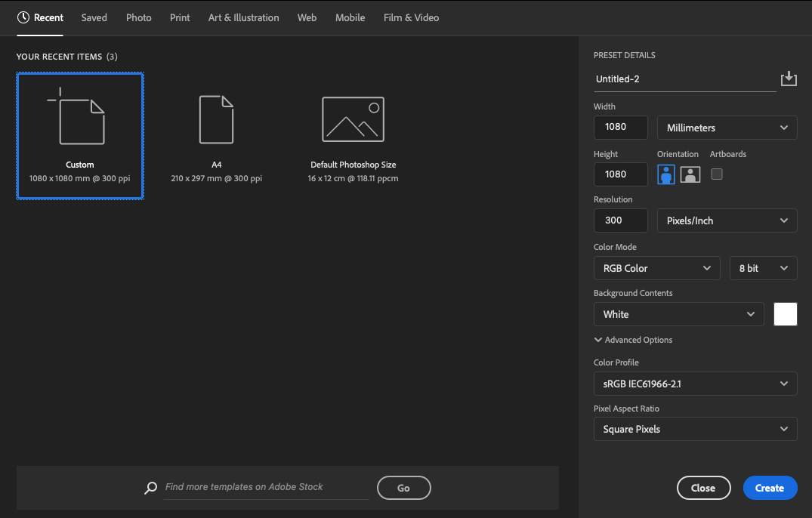This screenshot has width=812, height=518.
Task: Click the Go button
Action: coord(403,488)
